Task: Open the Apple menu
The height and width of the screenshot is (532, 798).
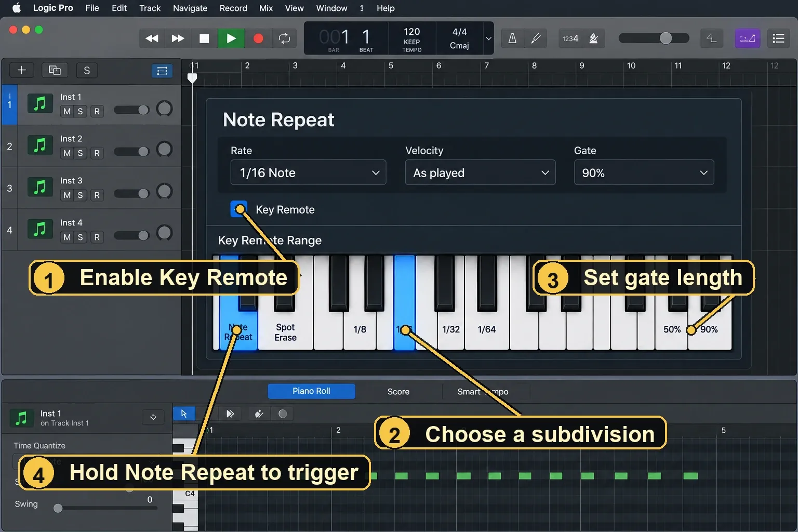Action: tap(16, 8)
